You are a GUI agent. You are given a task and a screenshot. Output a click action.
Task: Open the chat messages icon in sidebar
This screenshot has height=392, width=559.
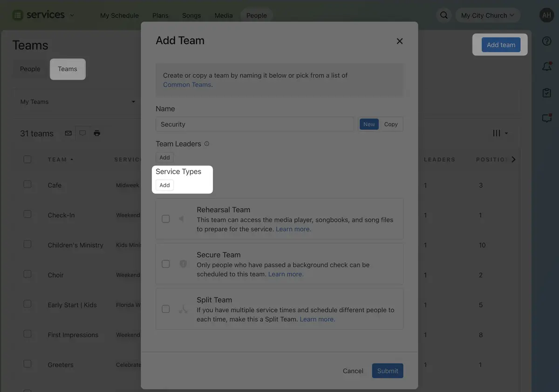point(547,118)
